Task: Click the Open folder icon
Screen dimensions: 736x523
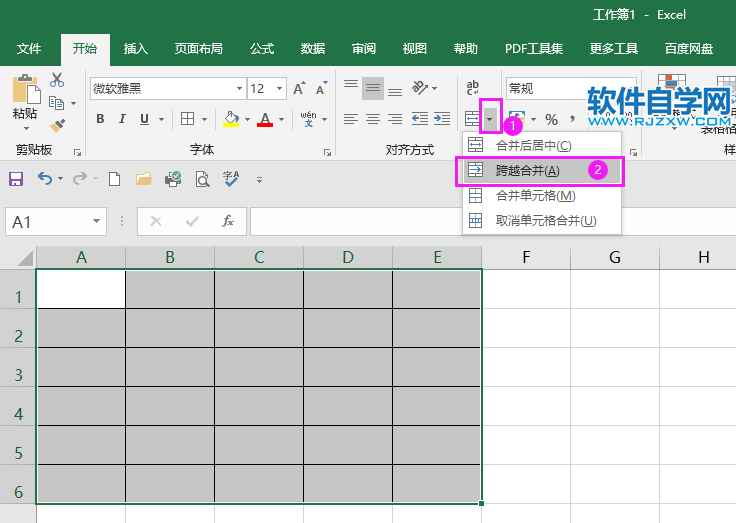Action: [x=144, y=179]
